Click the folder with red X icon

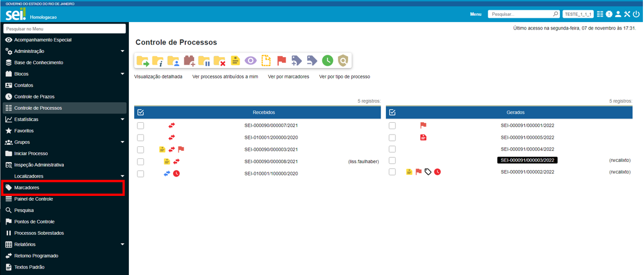(219, 61)
